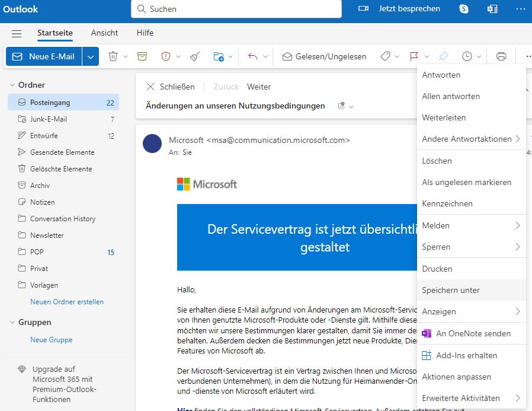Click the close X icon of reading pane
This screenshot has width=532, height=411.
(150, 87)
